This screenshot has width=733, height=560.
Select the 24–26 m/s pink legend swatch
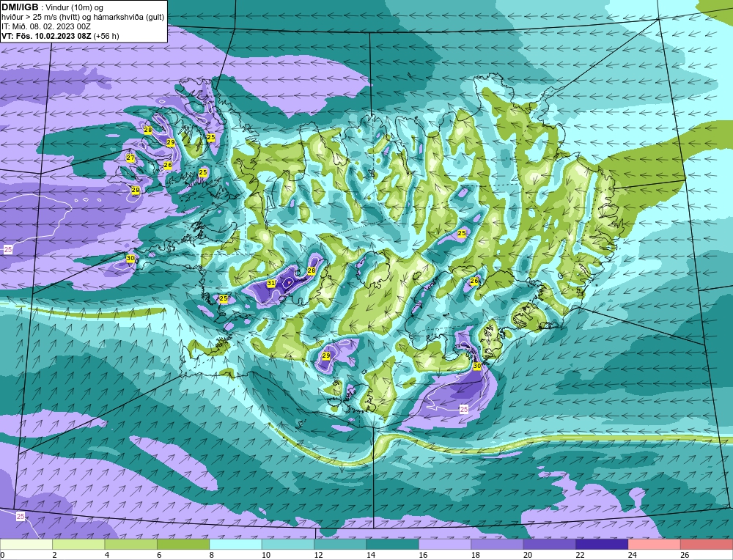coord(655,544)
